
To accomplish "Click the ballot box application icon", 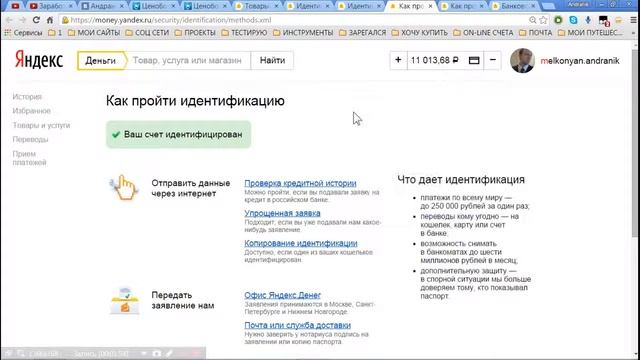I will tap(125, 301).
